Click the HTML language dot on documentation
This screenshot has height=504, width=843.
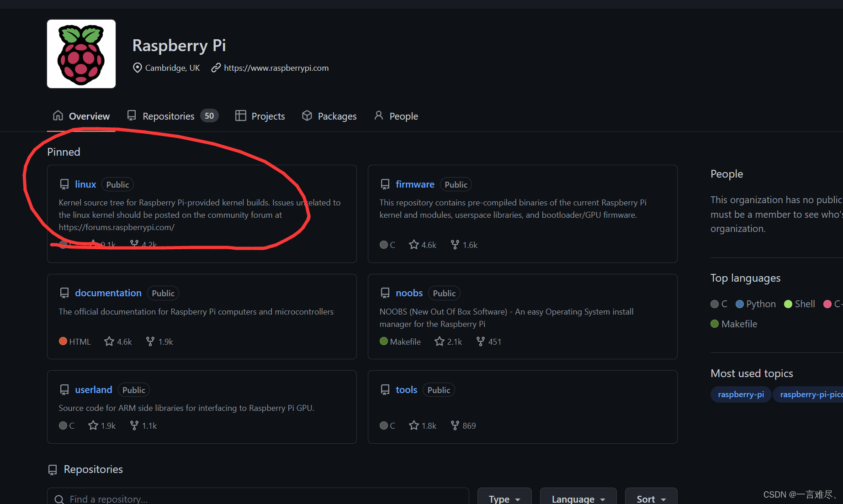click(x=63, y=341)
